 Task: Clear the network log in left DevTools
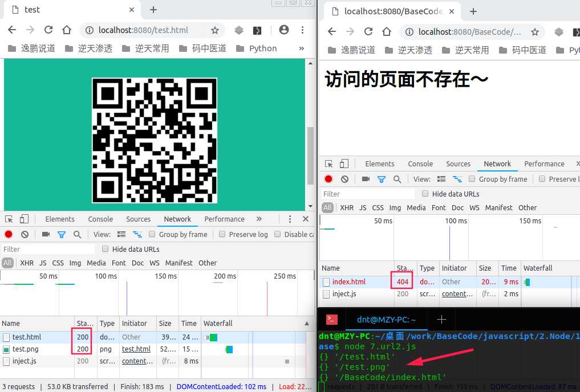(x=25, y=234)
